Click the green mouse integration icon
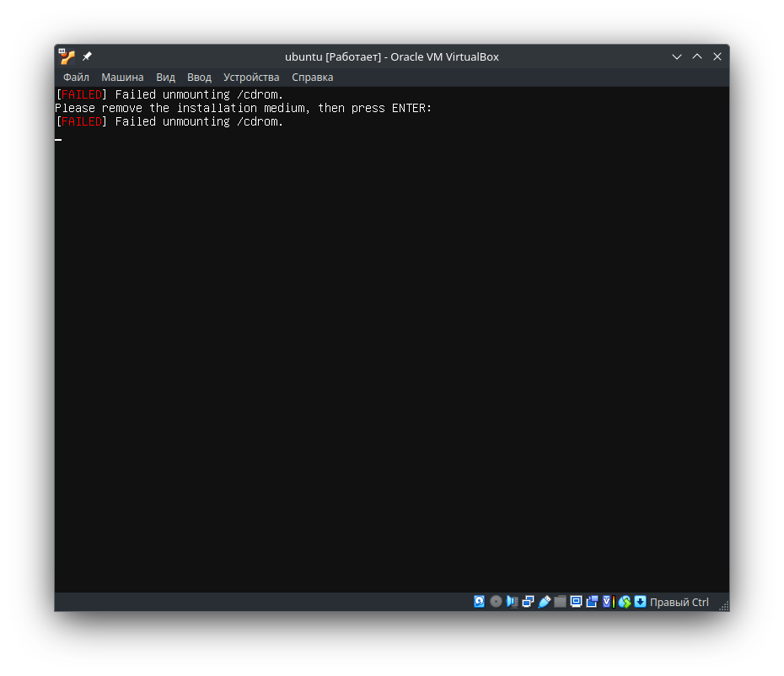The image size is (784, 676). pyautogui.click(x=624, y=602)
